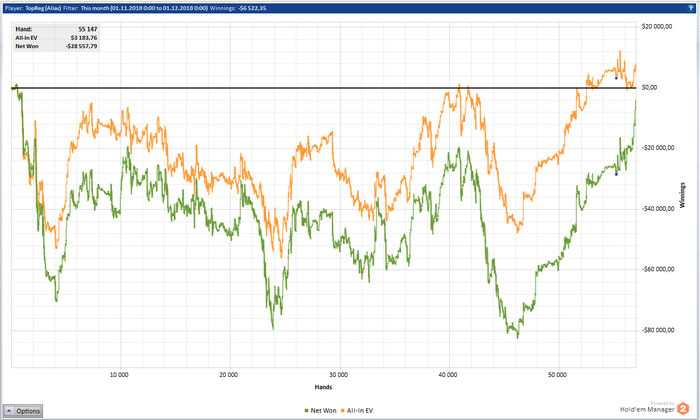Click the -$40 000,00 axis label
Viewport: 700px width, 420px height.
click(x=658, y=208)
